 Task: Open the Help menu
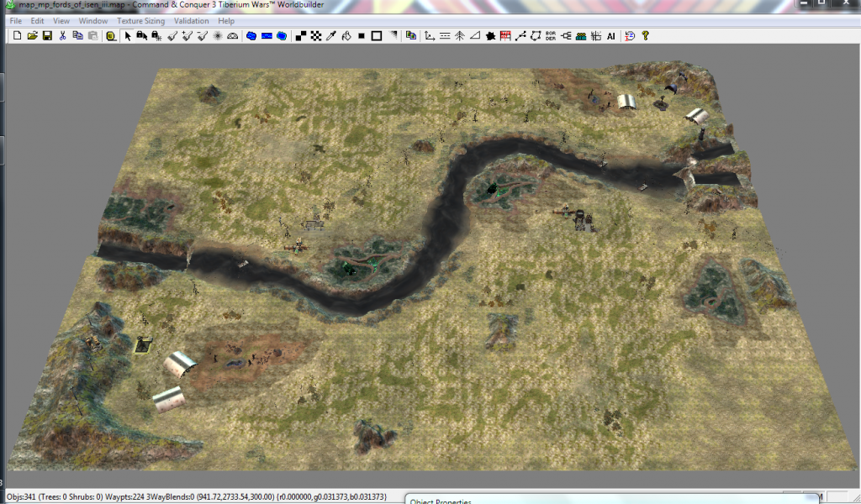pyautogui.click(x=226, y=21)
